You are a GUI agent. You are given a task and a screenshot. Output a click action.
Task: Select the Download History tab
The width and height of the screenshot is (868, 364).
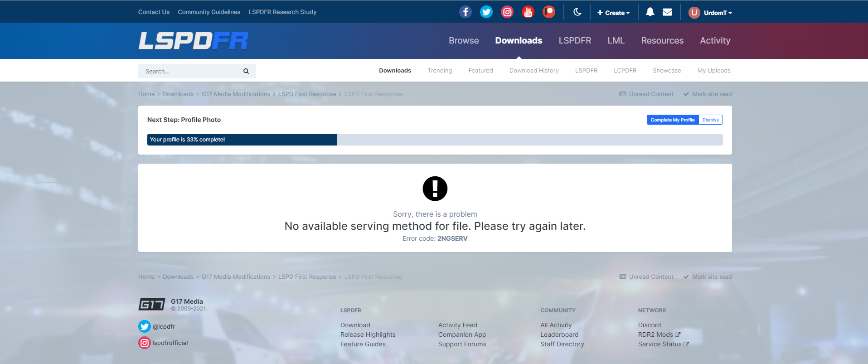point(534,70)
